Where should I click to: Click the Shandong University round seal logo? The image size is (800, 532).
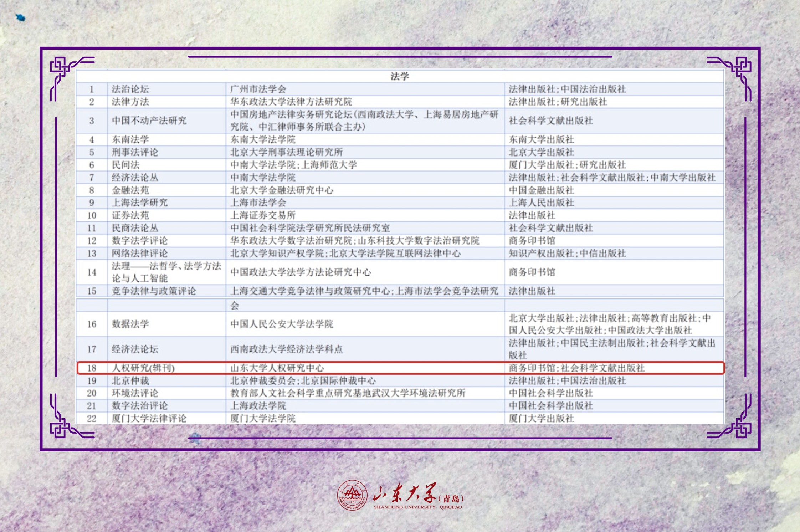[x=352, y=495]
